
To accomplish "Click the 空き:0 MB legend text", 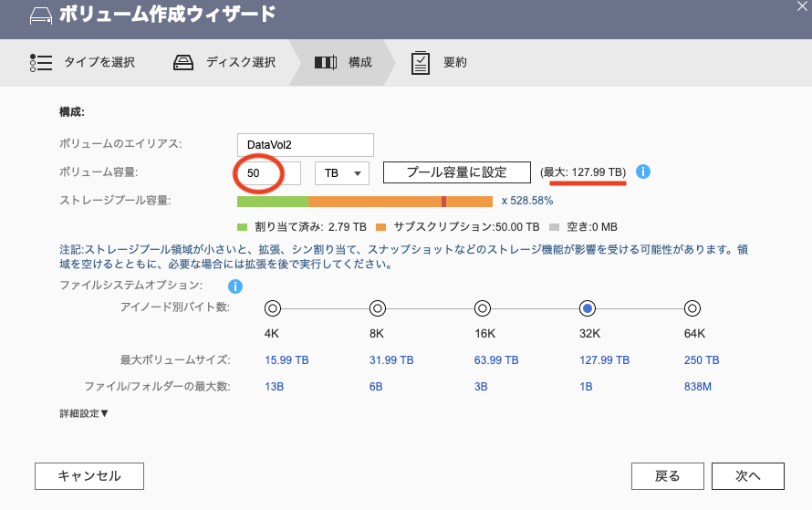I will pos(592,227).
